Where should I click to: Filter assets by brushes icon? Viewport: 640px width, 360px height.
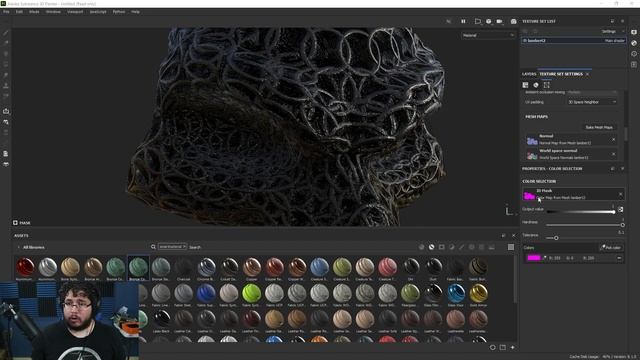462,247
